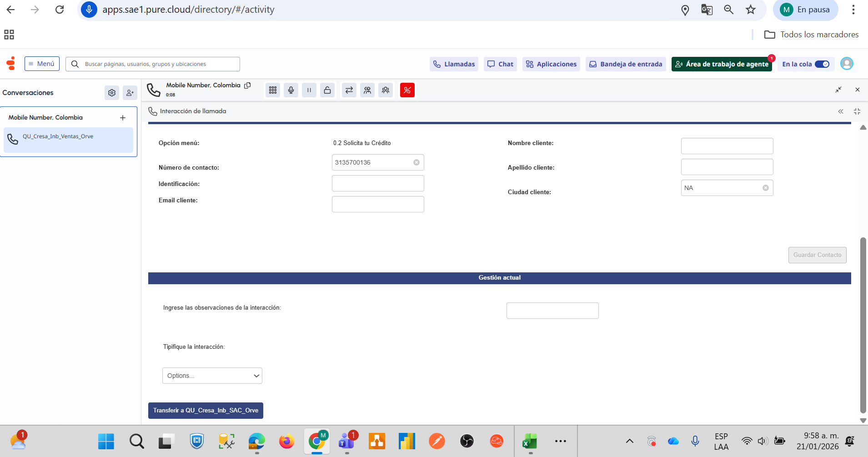Image resolution: width=868 pixels, height=457 pixels.
Task: End the call with the red button
Action: tap(407, 90)
